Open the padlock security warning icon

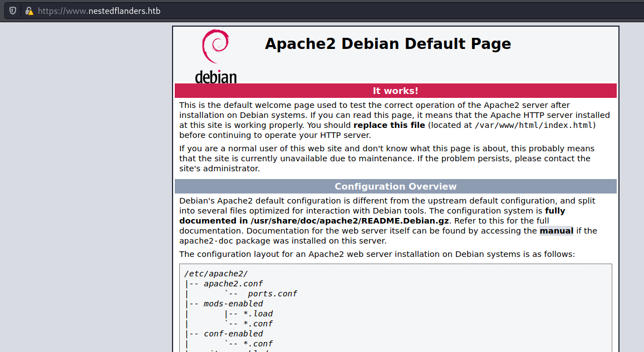click(x=29, y=11)
